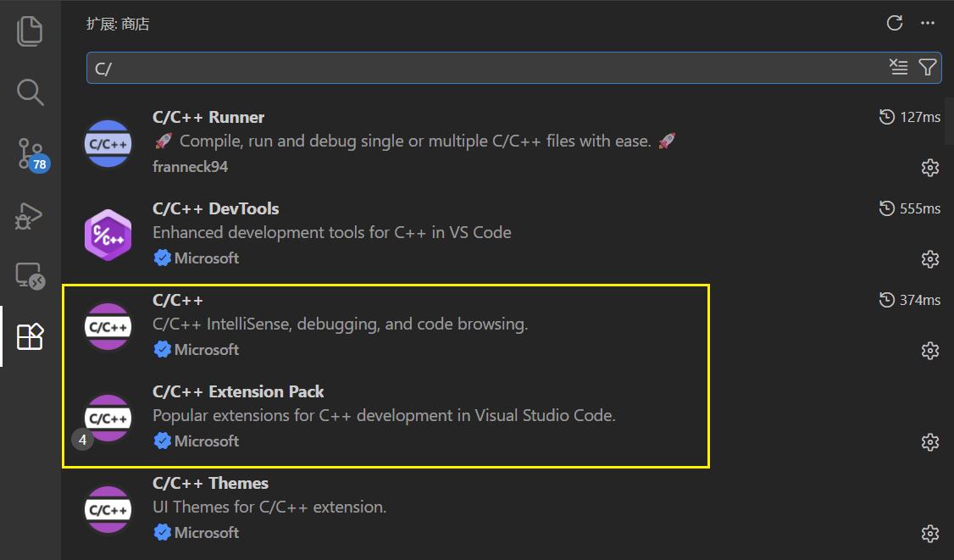Click the C/C++ DevTools hexagon logo

(108, 235)
